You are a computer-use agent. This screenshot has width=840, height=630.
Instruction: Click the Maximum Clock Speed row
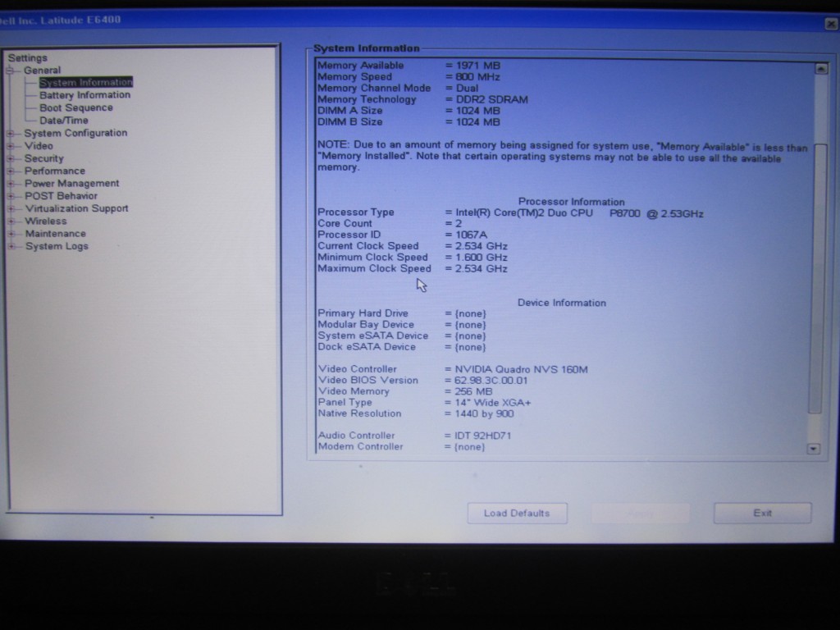click(413, 268)
